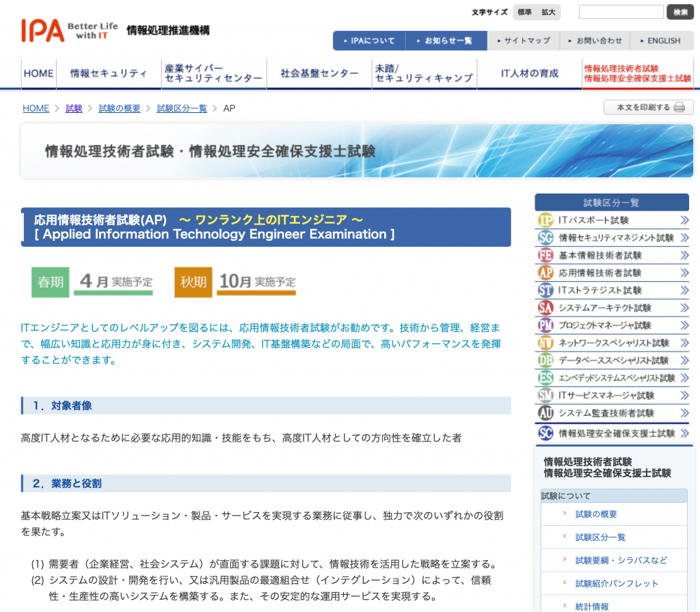The width and height of the screenshot is (700, 612).
Task: Click the SC icon for 情報処理安全確保支援士試験
Action: point(545,434)
